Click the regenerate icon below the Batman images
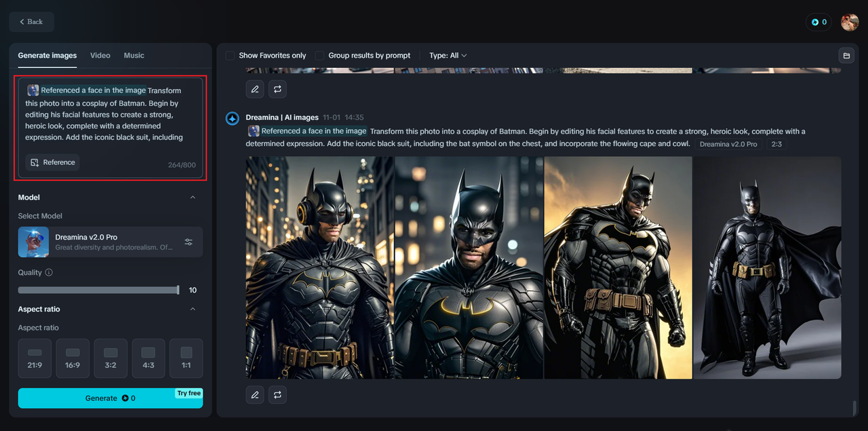The height and width of the screenshot is (431, 868). [x=277, y=394]
